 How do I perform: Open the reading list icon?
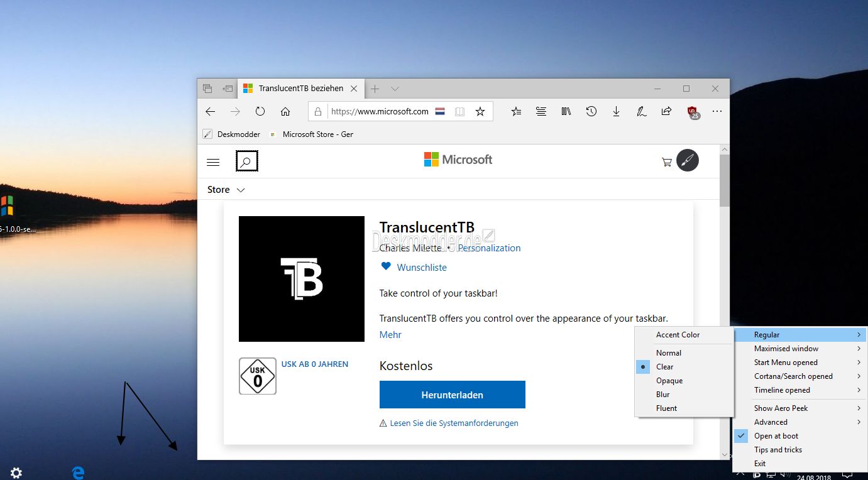click(x=541, y=111)
